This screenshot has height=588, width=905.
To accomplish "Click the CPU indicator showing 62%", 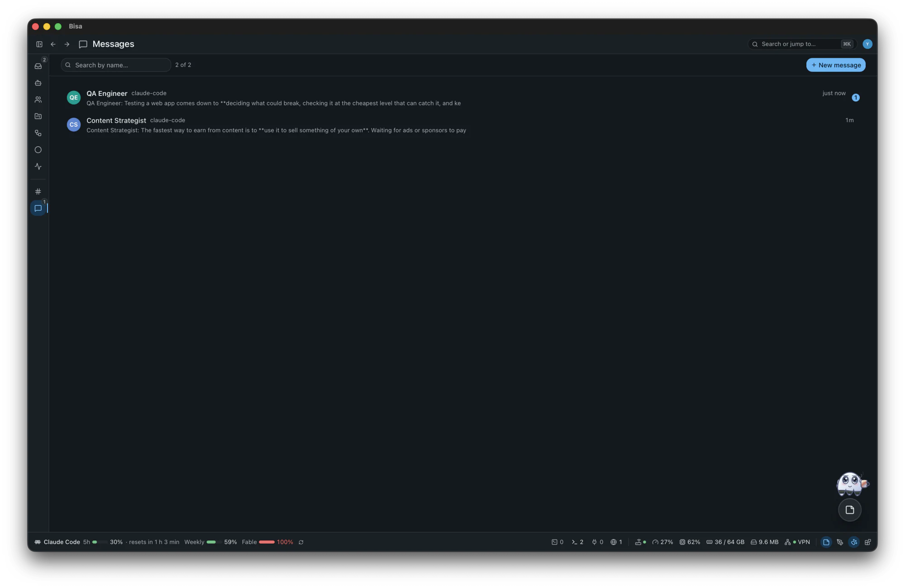I will 690,542.
